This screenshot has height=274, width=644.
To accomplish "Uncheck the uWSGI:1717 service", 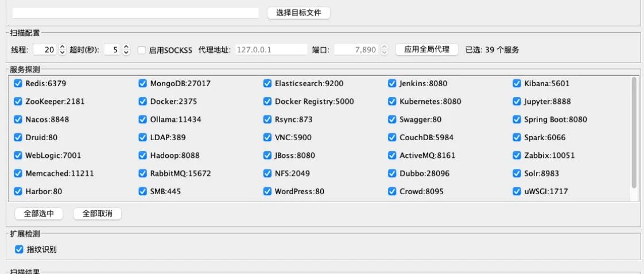I will click(517, 191).
